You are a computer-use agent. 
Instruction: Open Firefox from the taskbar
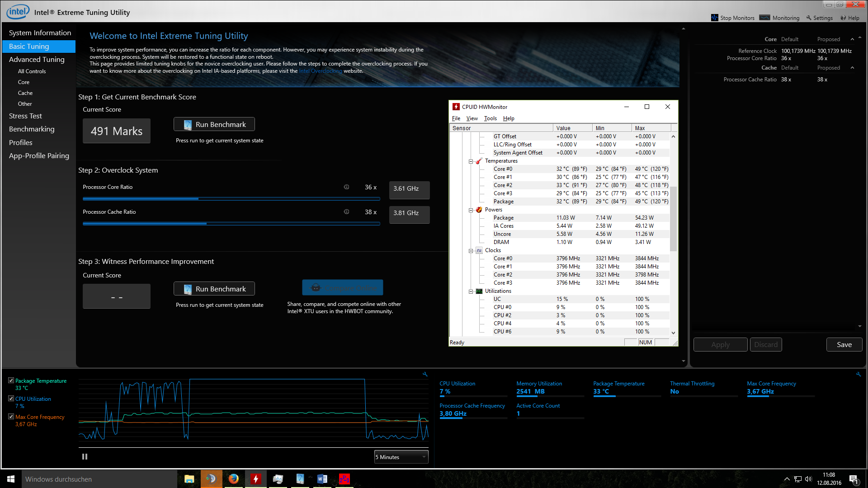click(233, 479)
